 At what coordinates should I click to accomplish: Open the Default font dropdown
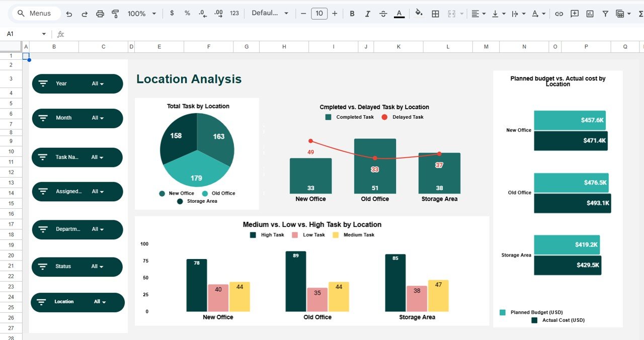click(x=270, y=14)
